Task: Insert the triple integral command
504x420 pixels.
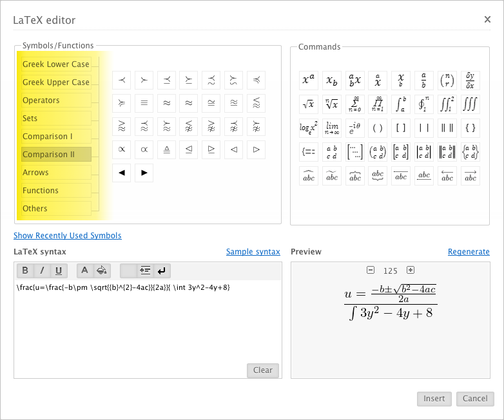Action: (470, 104)
